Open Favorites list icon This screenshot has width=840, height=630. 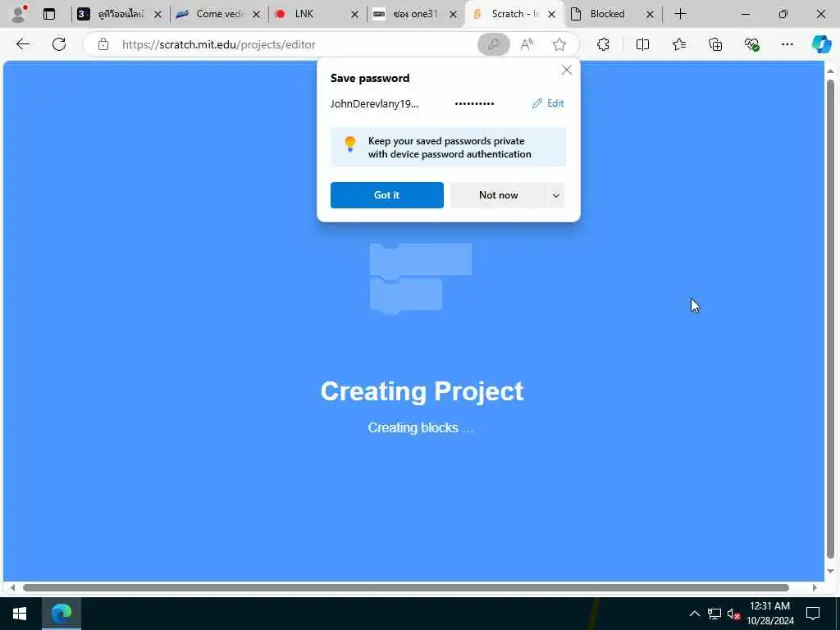coord(679,44)
